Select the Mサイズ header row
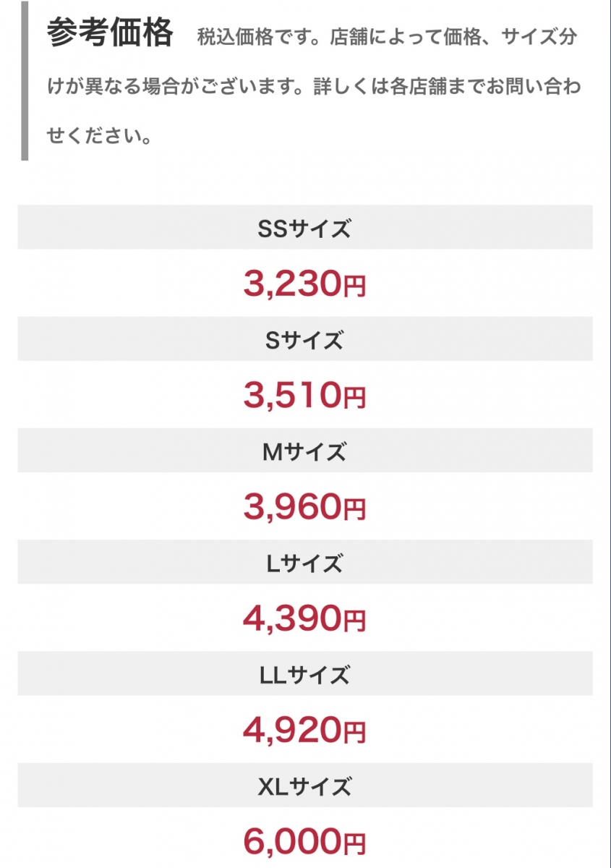Image resolution: width=611 pixels, height=868 pixels. point(304,451)
